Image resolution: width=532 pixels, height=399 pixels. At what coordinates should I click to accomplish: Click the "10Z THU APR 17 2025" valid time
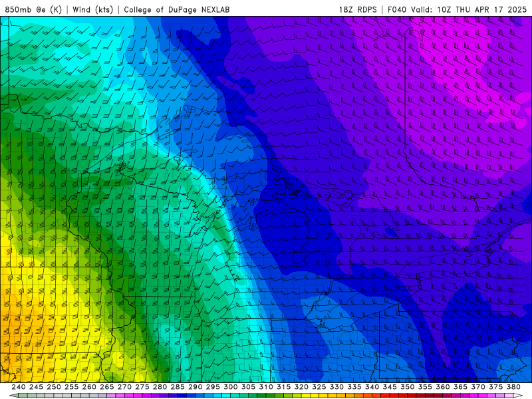point(481,9)
